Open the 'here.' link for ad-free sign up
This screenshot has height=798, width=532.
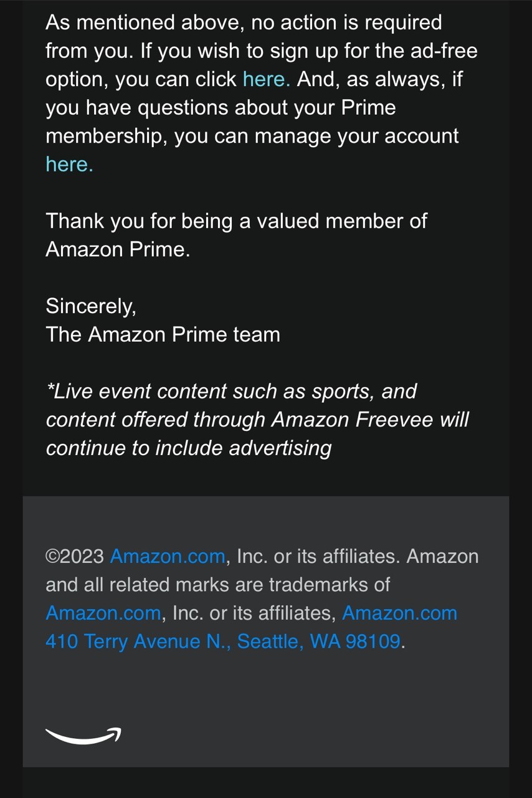pos(266,79)
